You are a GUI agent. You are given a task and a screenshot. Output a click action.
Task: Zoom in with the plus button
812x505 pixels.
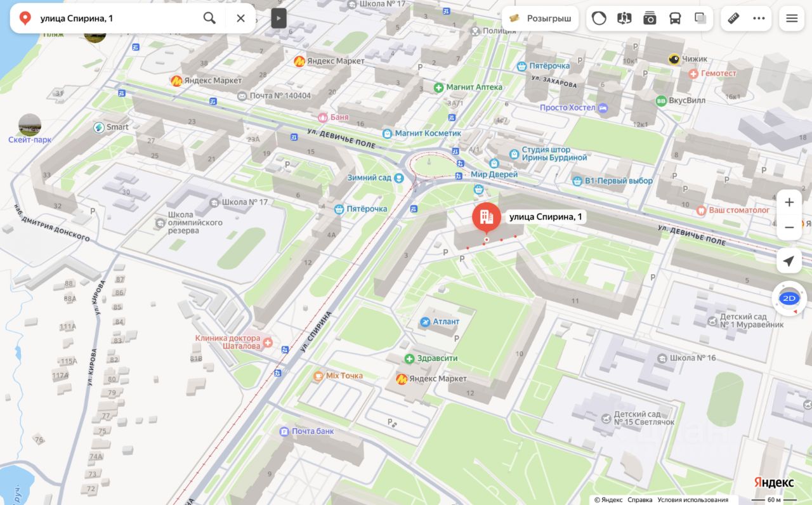789,202
